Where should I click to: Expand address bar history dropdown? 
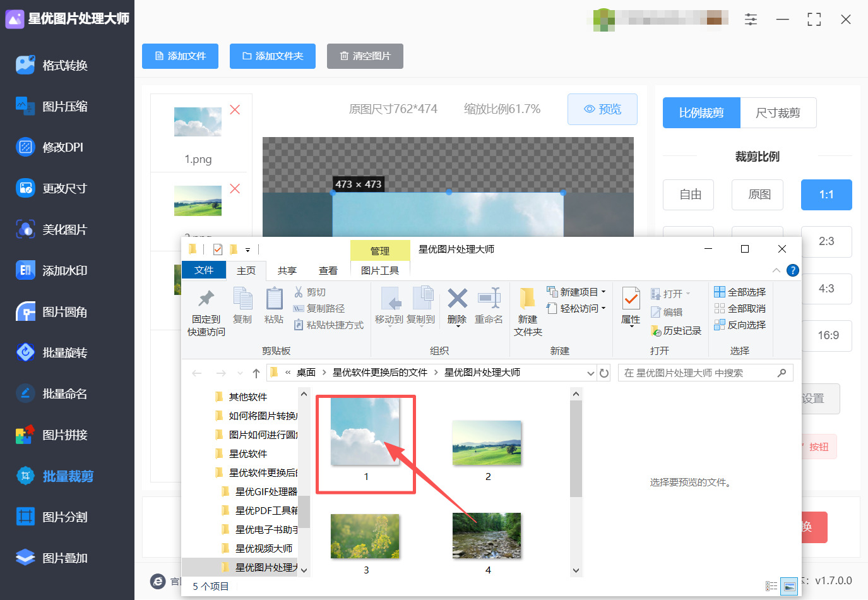[x=591, y=373]
